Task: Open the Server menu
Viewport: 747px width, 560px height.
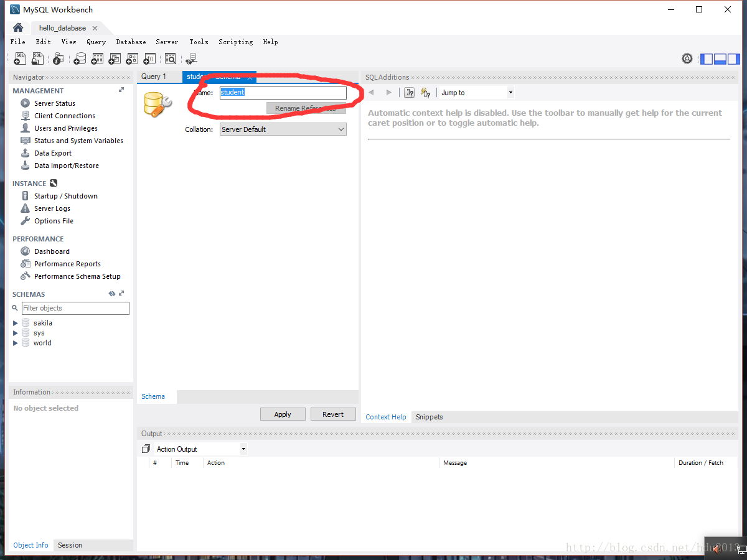Action: click(x=167, y=42)
